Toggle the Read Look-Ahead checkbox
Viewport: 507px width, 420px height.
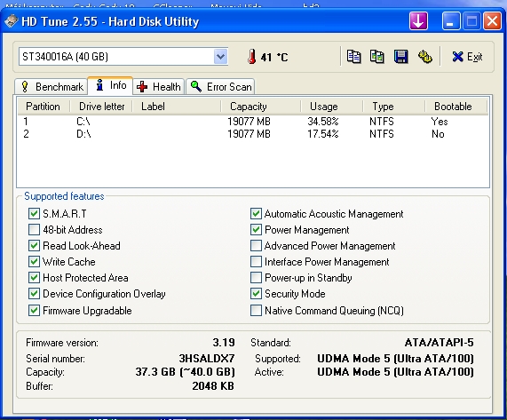pyautogui.click(x=34, y=246)
